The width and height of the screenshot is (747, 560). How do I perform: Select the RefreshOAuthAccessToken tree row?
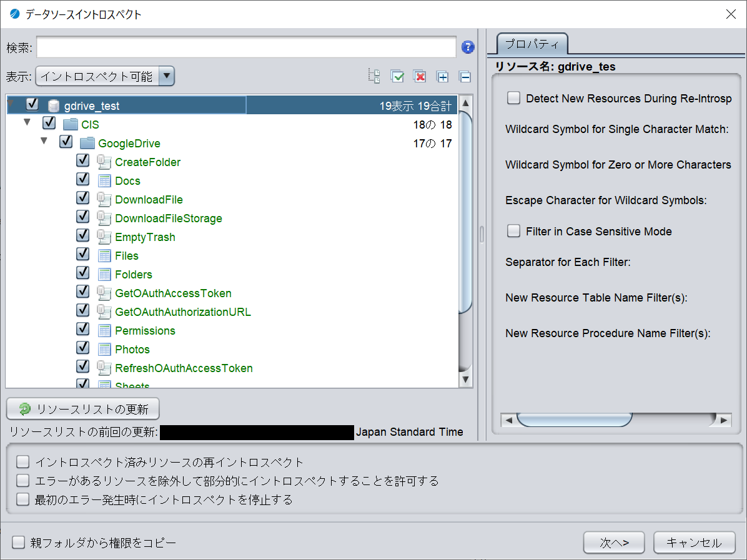pos(232,368)
